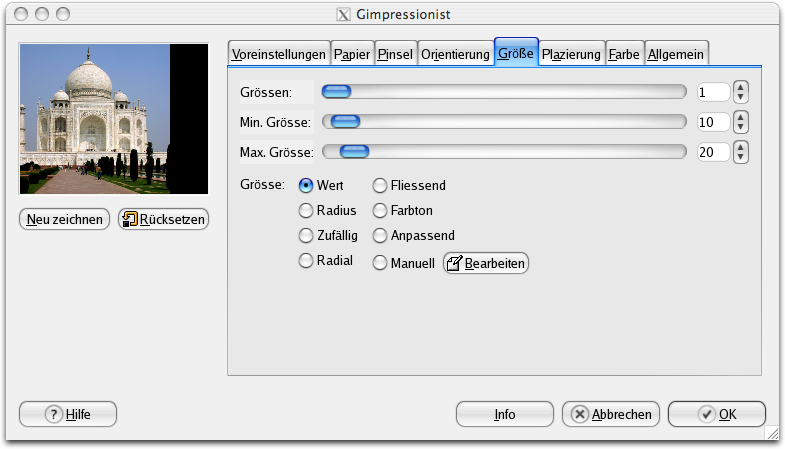Open the Pinsel tab
Image resolution: width=785 pixels, height=449 pixels.
coord(395,54)
